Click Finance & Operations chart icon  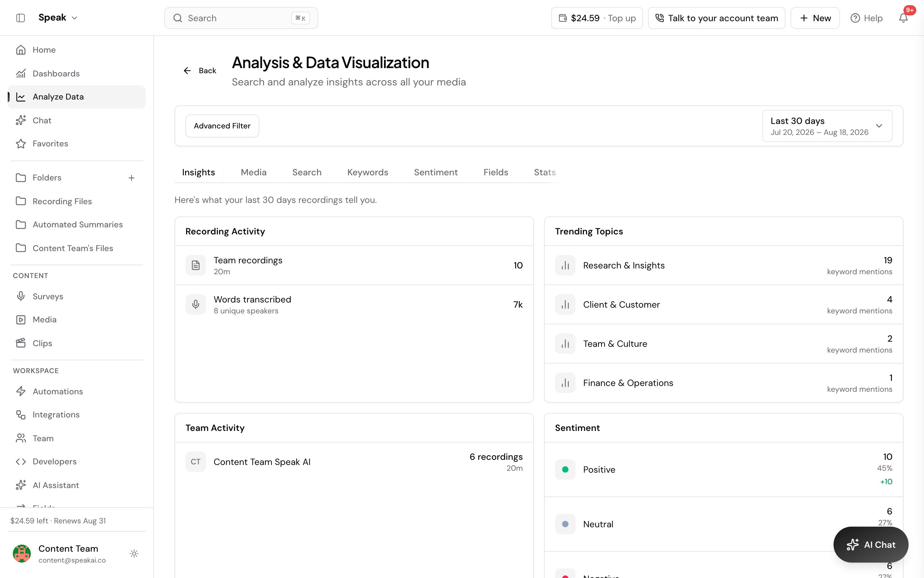[x=565, y=383]
